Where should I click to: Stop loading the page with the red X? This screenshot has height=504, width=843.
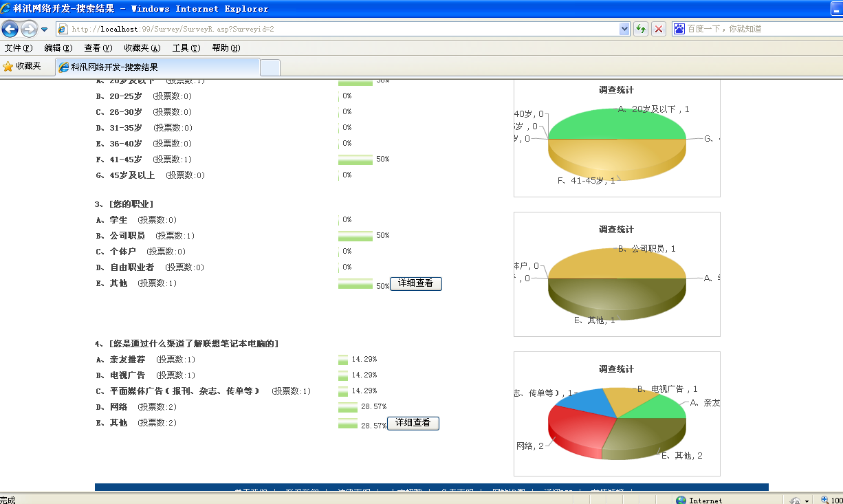pyautogui.click(x=658, y=29)
